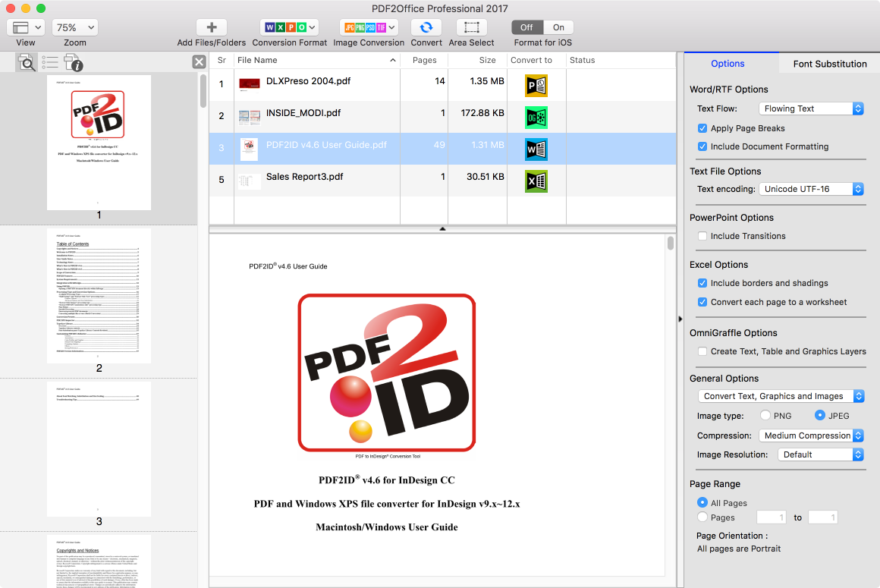
Task: Select the INSIDE_MODI.pdf file thumbnail icon
Action: pos(249,117)
